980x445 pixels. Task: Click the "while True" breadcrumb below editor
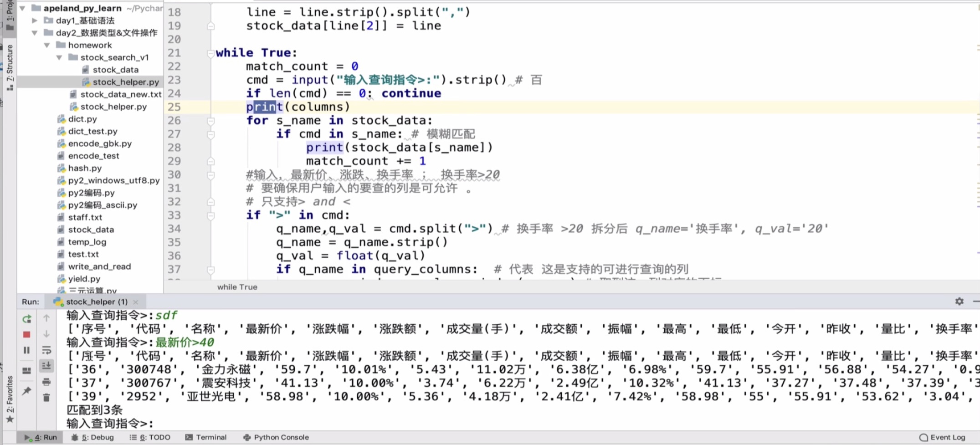click(237, 287)
